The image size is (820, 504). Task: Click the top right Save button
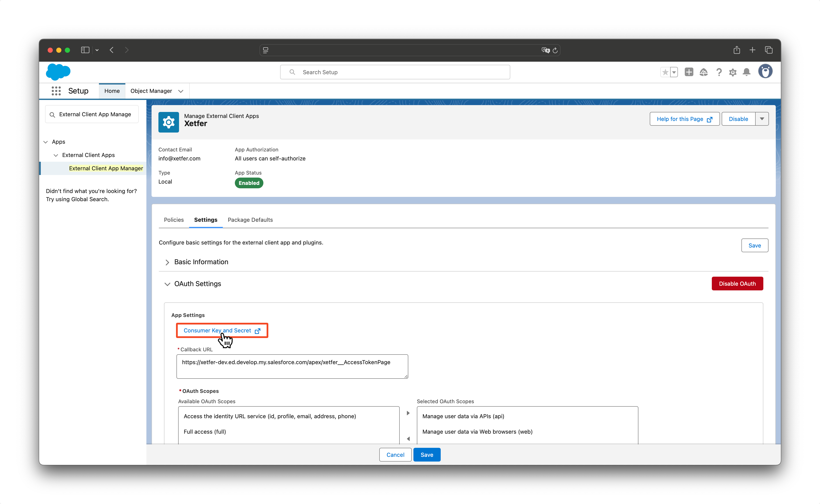coord(755,245)
